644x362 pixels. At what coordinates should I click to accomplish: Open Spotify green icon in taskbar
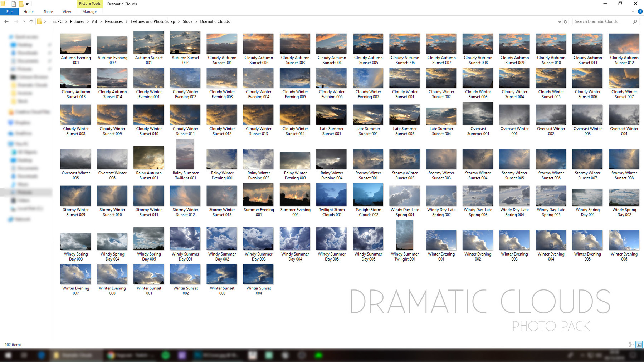pos(165,355)
